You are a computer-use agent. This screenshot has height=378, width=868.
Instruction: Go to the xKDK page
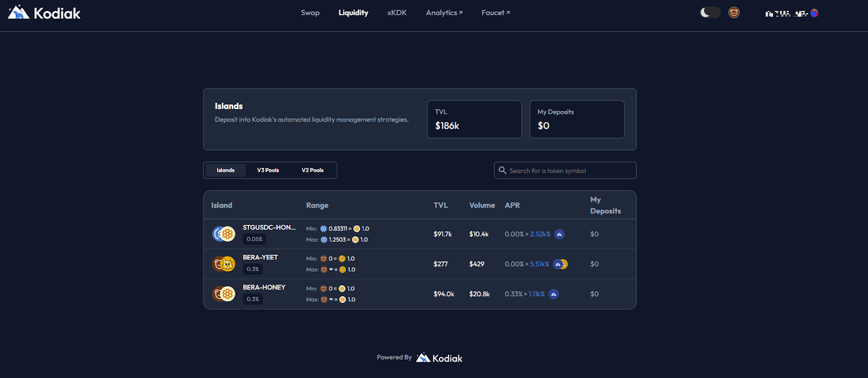[397, 12]
